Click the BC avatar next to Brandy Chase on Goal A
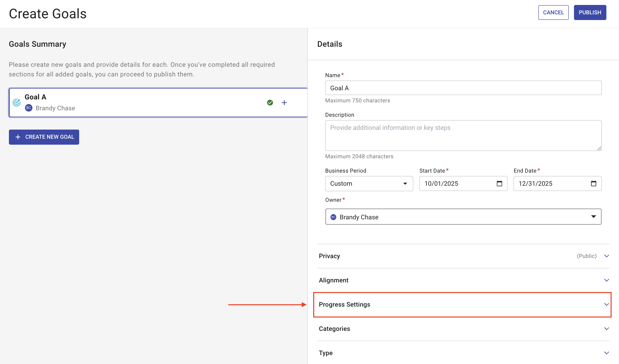 [x=28, y=108]
